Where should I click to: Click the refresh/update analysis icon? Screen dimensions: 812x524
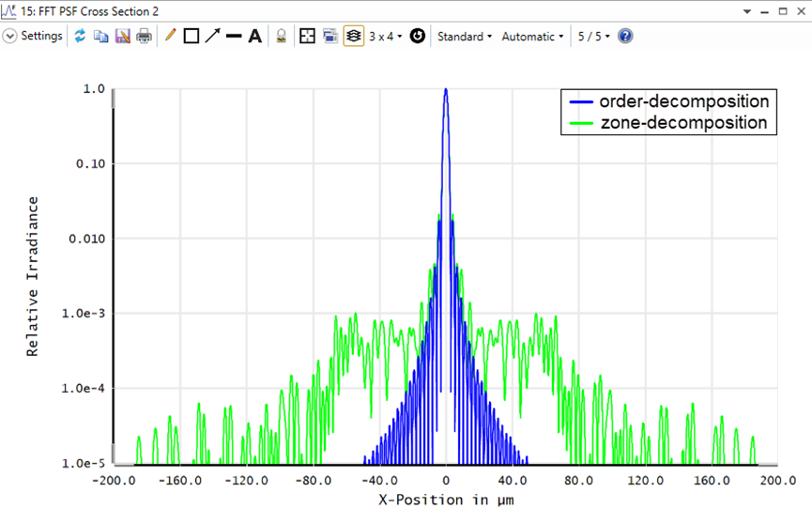[x=80, y=37]
